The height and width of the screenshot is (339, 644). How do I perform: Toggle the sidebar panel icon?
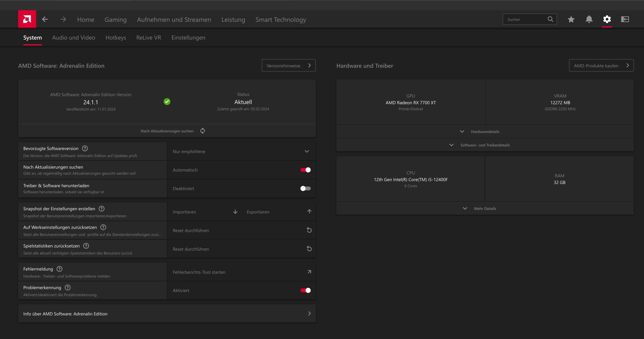(x=625, y=19)
